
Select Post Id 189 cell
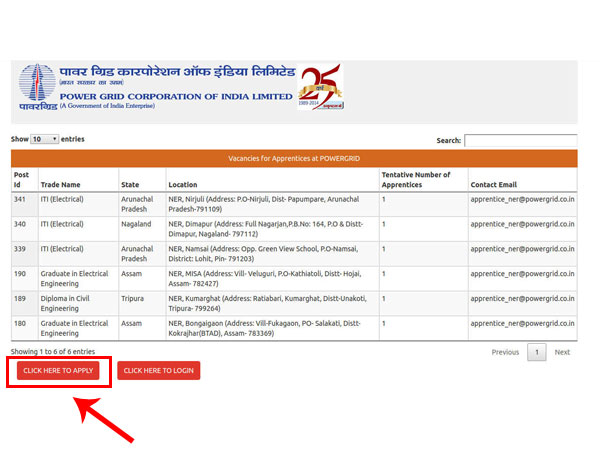click(x=24, y=303)
